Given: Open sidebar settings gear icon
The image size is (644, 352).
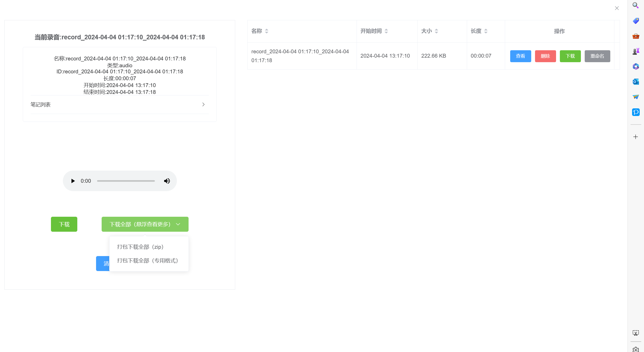Looking at the screenshot, I should (636, 349).
